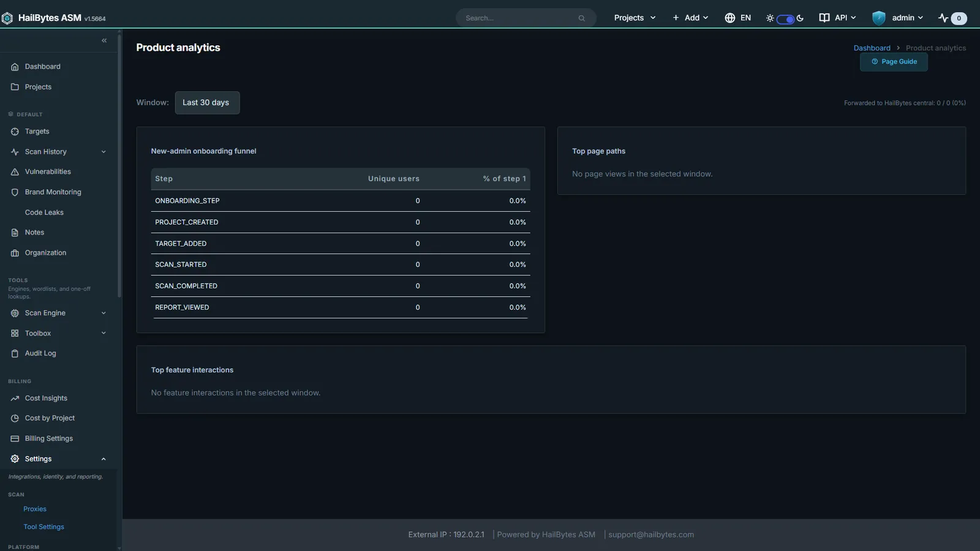Click the Dashboard breadcrumb link
980x551 pixels.
click(x=872, y=48)
